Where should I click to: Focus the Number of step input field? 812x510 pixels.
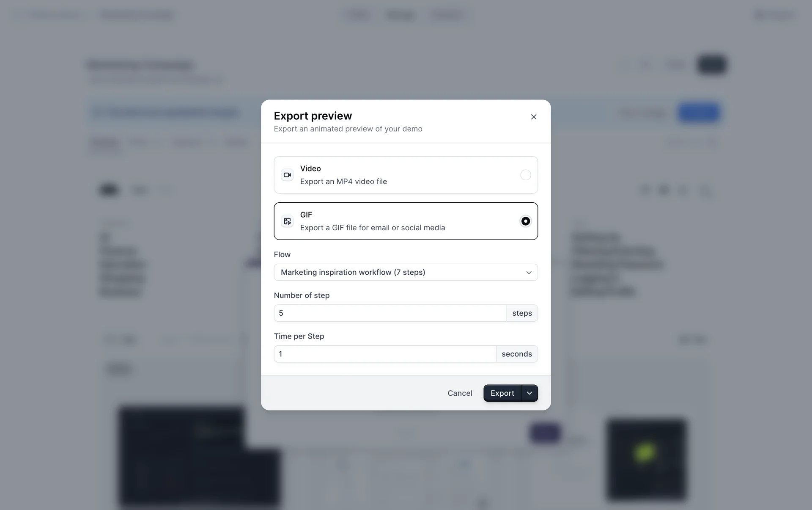coord(390,313)
